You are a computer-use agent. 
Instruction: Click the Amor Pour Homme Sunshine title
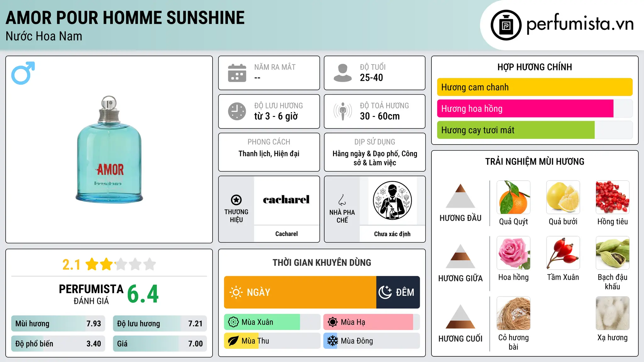tap(125, 18)
